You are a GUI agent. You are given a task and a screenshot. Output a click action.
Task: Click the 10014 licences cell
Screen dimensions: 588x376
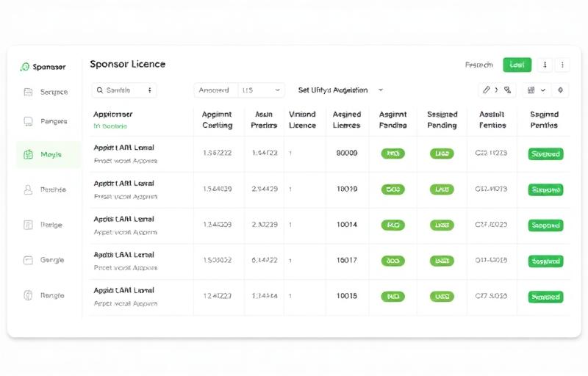[347, 225]
